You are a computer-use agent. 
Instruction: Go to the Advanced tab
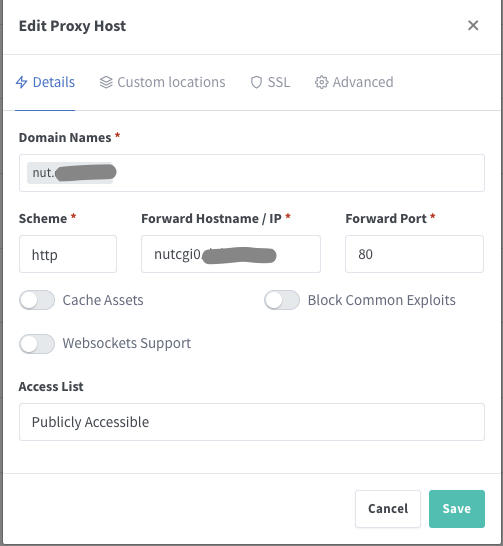pos(354,82)
